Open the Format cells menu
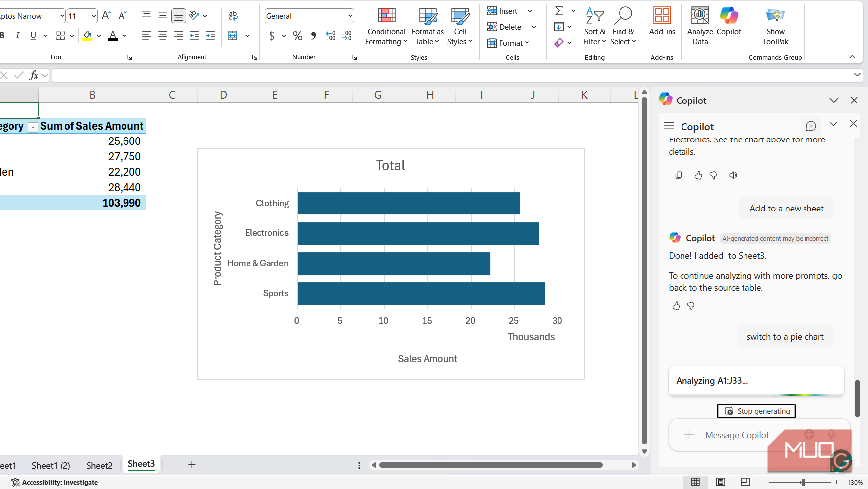The height and width of the screenshot is (489, 868). 508,43
